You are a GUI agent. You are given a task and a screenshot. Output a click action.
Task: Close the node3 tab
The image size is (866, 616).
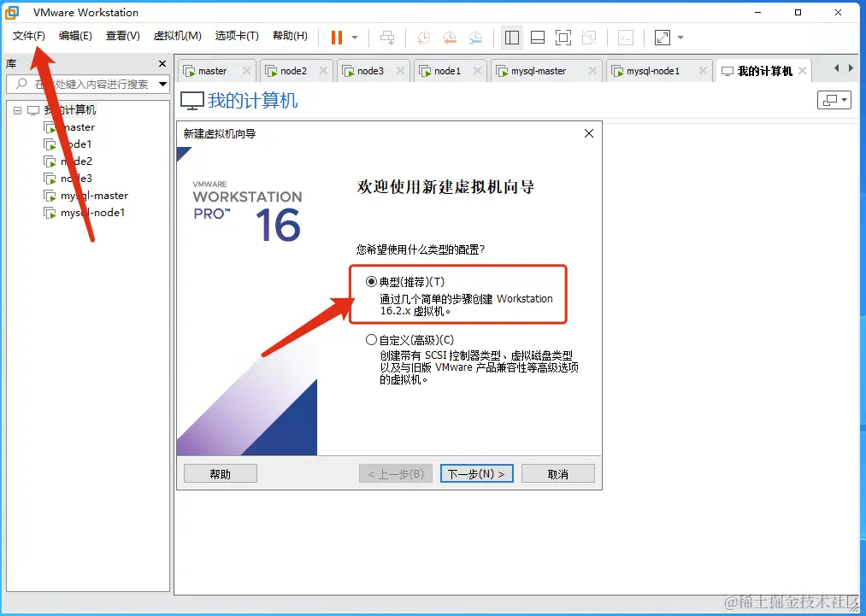point(400,71)
